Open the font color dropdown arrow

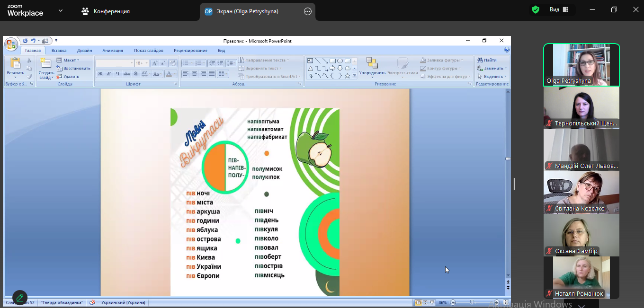pyautogui.click(x=175, y=74)
